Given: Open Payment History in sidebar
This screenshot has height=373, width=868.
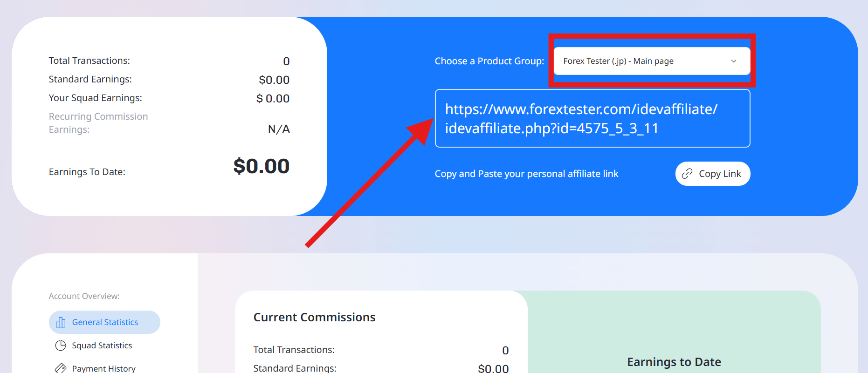Looking at the screenshot, I should (x=103, y=368).
